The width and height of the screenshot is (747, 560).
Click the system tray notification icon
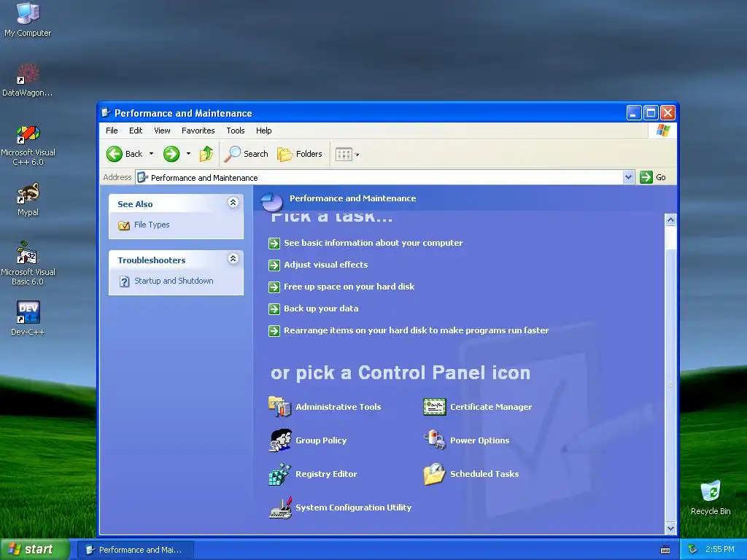[692, 550]
